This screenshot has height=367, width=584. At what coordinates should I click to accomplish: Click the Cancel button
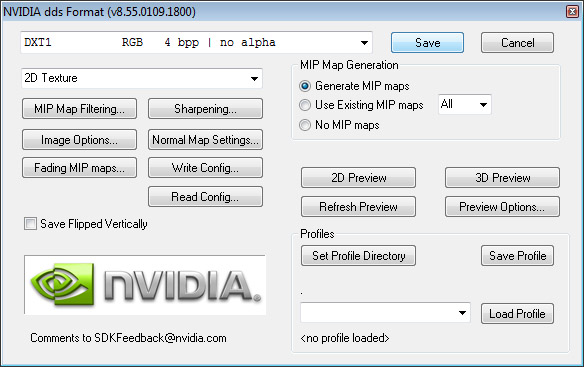click(517, 42)
